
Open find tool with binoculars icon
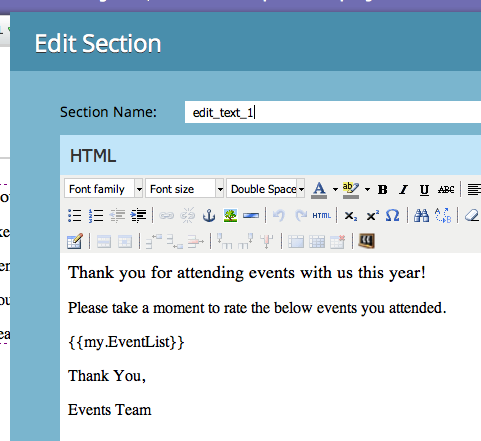(421, 216)
